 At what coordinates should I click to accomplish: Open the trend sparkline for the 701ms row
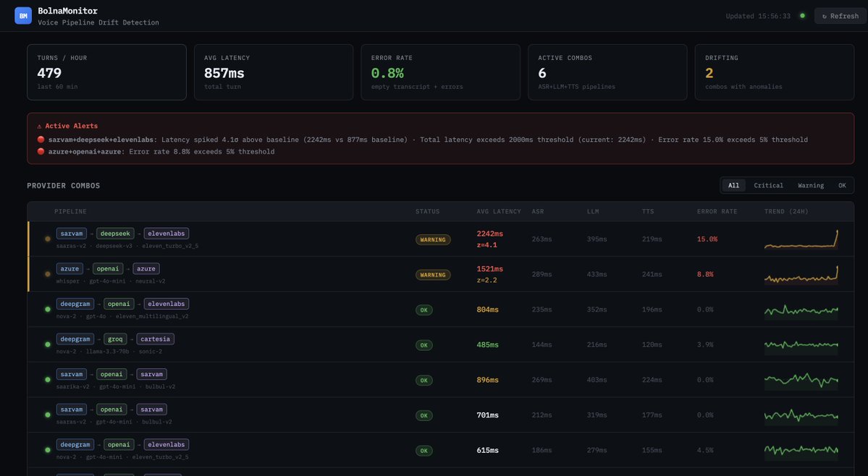(x=801, y=415)
